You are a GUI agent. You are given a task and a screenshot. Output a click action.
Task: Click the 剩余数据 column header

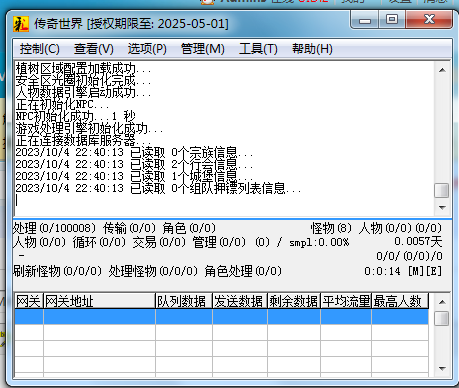pyautogui.click(x=294, y=301)
